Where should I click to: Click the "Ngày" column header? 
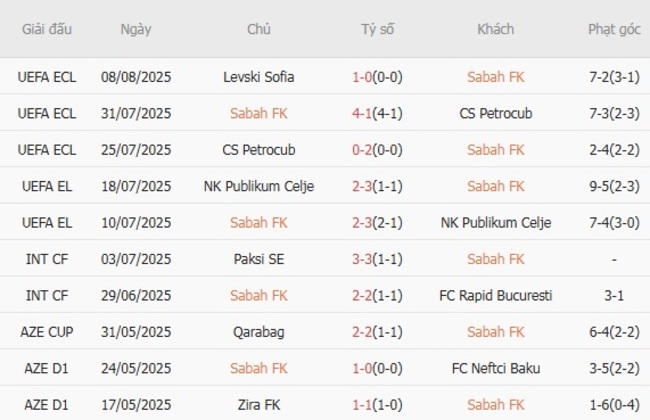(136, 29)
